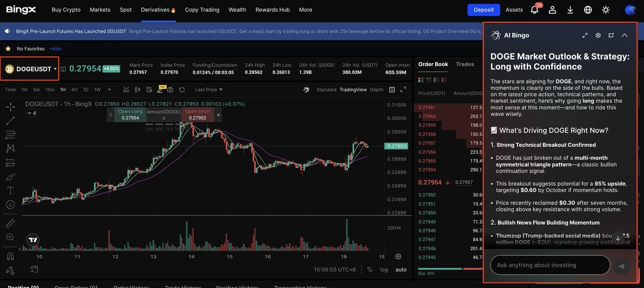Viewport: 644px width, 288px height.
Task: Select the crosshair cursor tool
Action: pos(10,107)
